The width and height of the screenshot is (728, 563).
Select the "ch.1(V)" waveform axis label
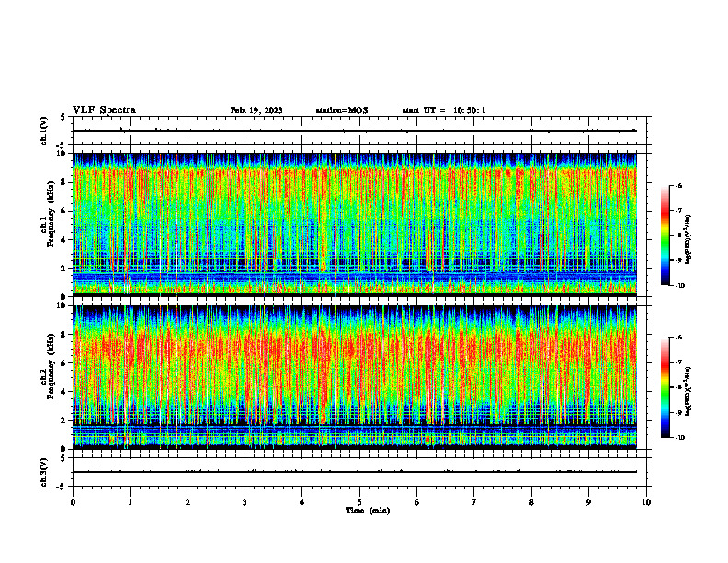tap(43, 131)
